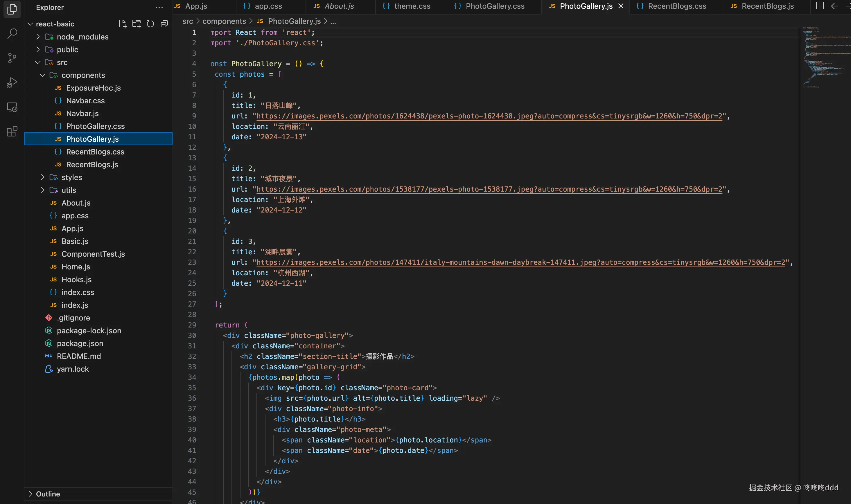The height and width of the screenshot is (504, 851).
Task: Refresh the explorer file tree
Action: (x=150, y=24)
